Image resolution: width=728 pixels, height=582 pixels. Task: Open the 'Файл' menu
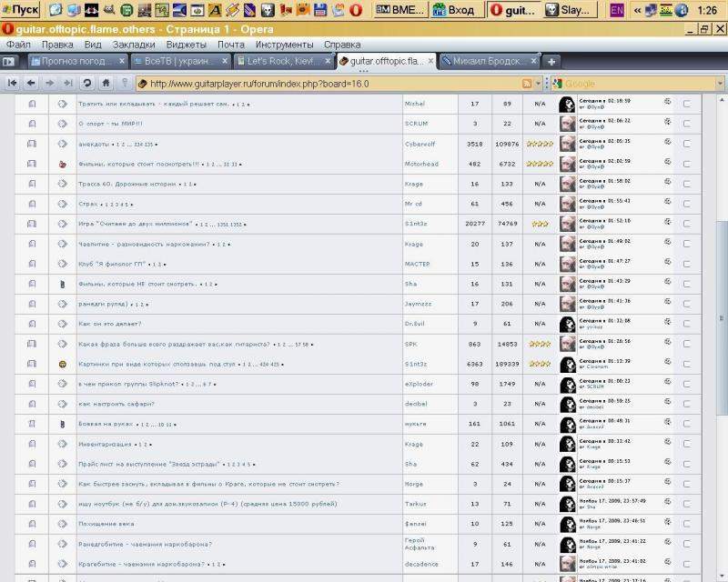pyautogui.click(x=18, y=45)
